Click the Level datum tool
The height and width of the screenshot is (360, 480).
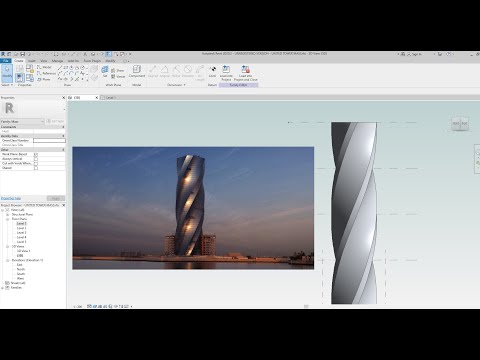[212, 71]
